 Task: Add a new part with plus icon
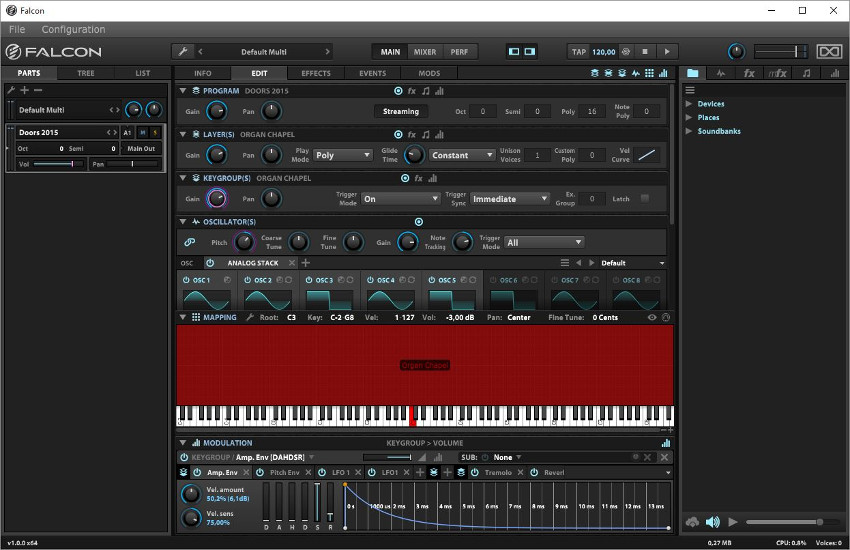tap(24, 90)
